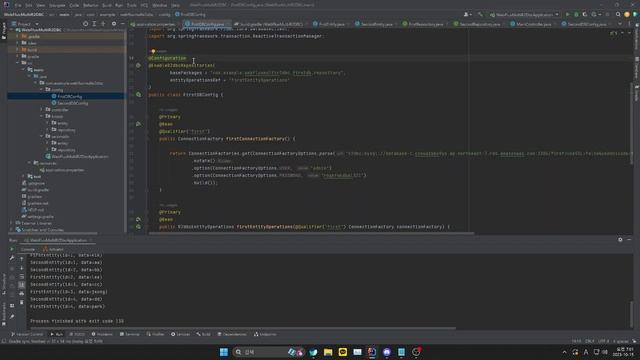Hide the Run tool window

pyautogui.click(x=629, y=240)
